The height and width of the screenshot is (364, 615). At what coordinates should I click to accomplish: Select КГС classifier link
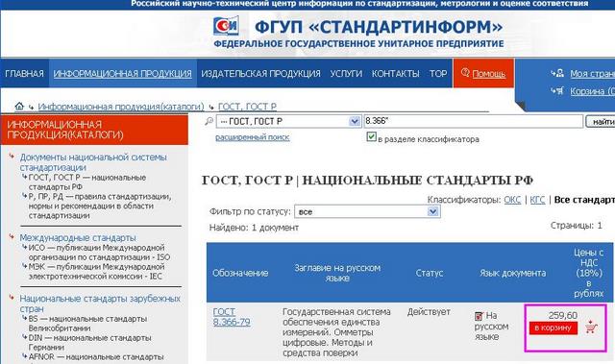(537, 200)
